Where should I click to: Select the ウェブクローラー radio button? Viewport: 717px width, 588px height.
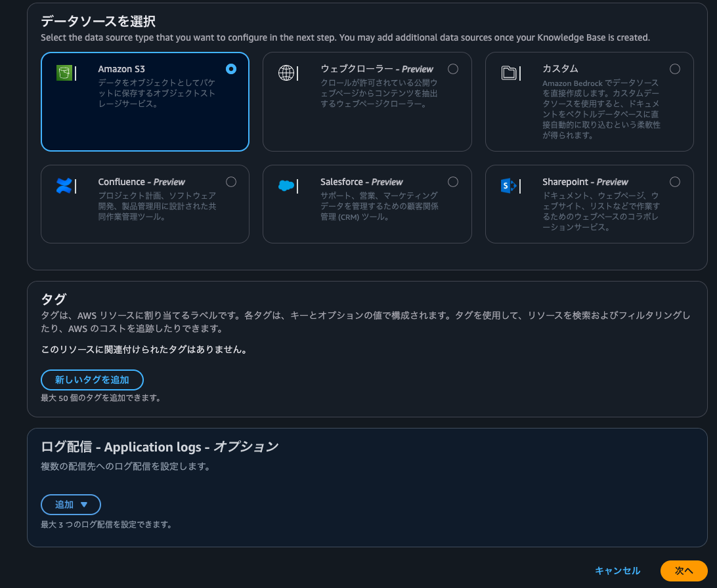(x=453, y=68)
